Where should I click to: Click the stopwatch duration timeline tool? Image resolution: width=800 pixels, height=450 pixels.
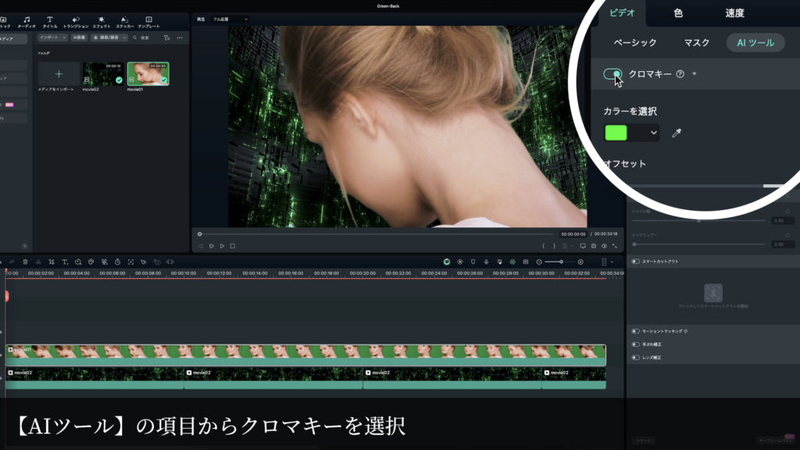click(117, 262)
